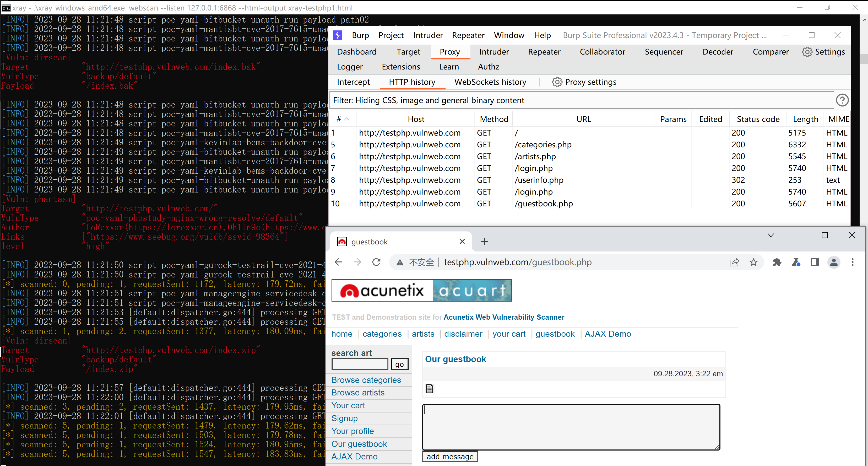Click the not-secure warning icon

click(400, 262)
